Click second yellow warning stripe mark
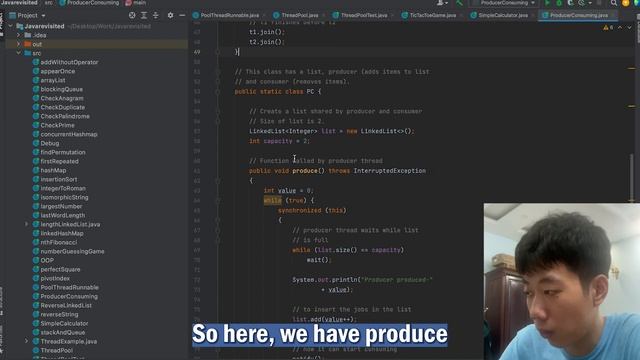640x360 pixels. coord(632,106)
